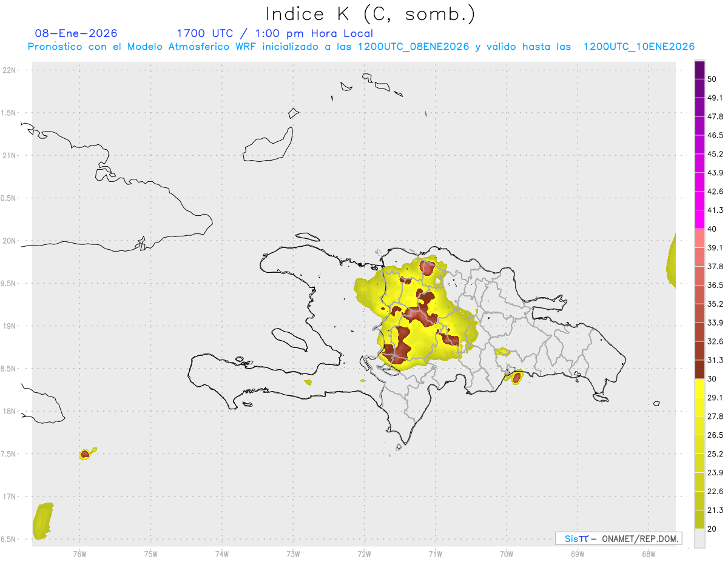Viewport: 728px width, 562px height.
Task: Click the latitude label "19N"
Action: pos(9,326)
